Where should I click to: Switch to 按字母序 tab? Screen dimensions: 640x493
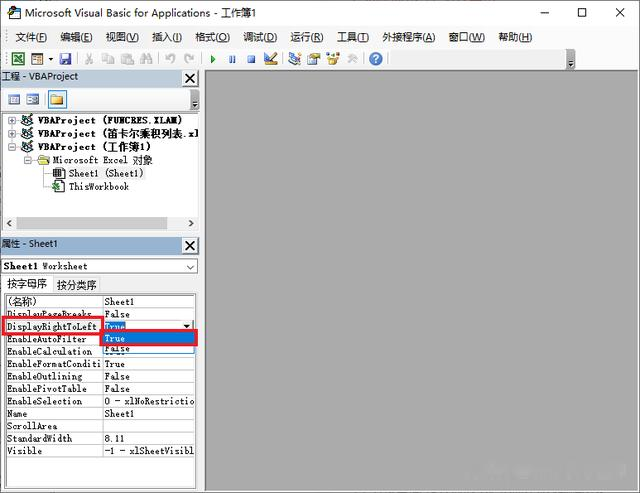[x=27, y=284]
